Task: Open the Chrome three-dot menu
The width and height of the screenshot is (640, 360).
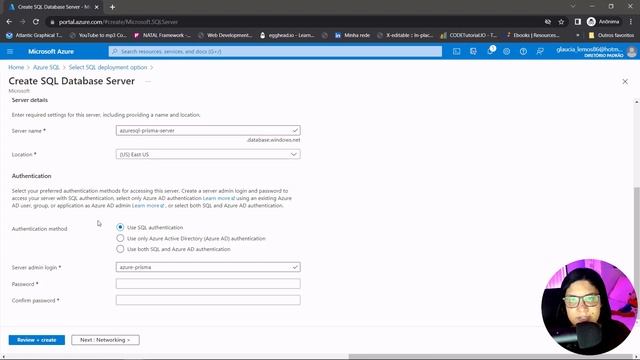Action: (631, 22)
